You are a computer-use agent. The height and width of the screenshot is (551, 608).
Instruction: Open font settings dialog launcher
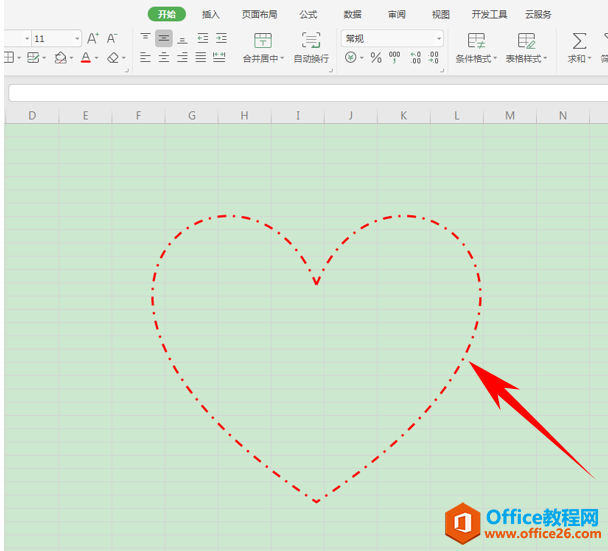click(x=126, y=71)
